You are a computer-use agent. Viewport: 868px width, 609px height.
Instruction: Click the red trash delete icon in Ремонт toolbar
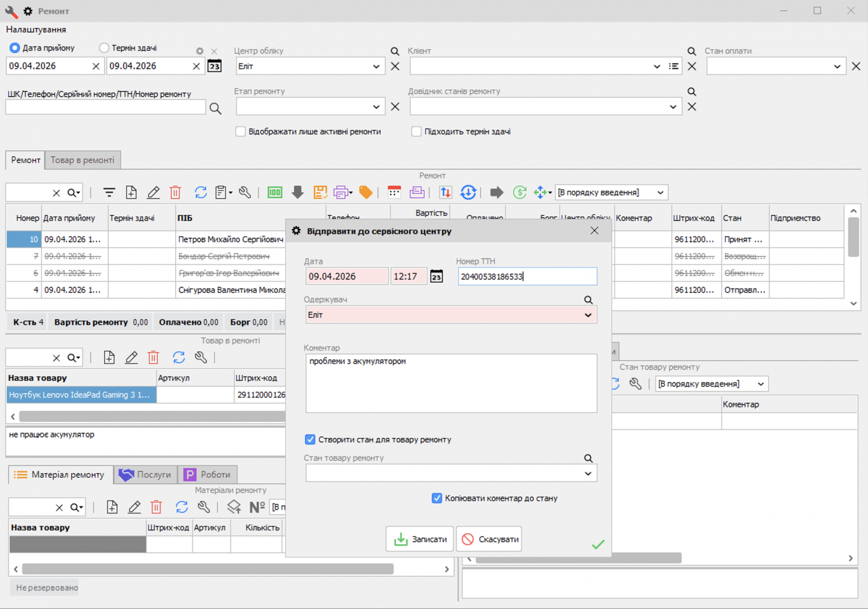click(175, 193)
